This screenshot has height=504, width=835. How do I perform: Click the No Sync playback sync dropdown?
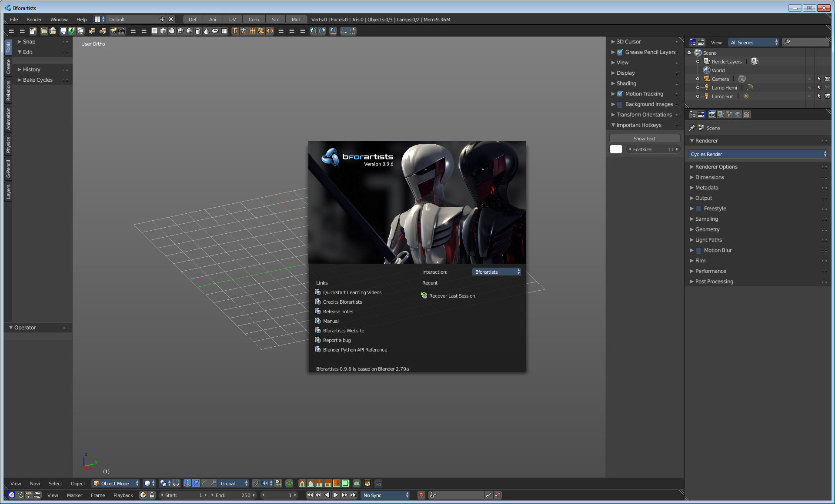[386, 495]
